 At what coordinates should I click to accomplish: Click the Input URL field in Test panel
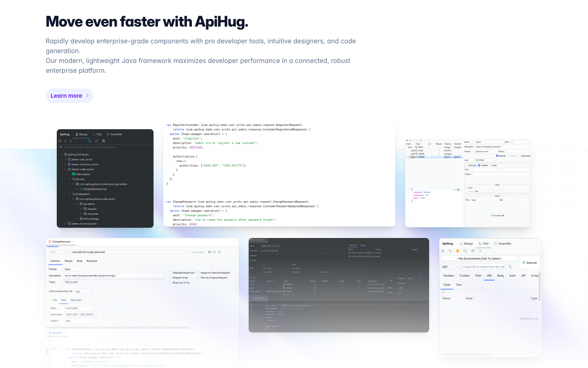click(483, 267)
